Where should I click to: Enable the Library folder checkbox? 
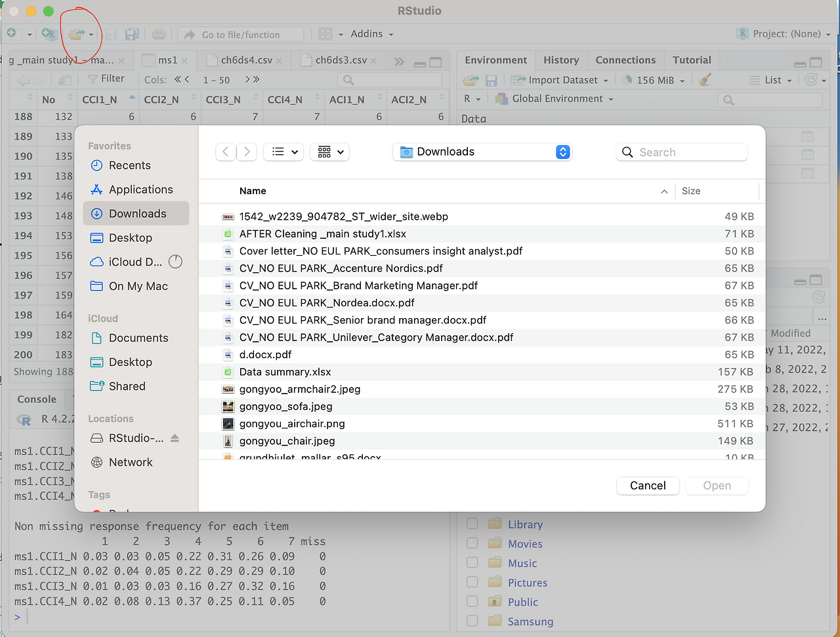[x=472, y=524]
